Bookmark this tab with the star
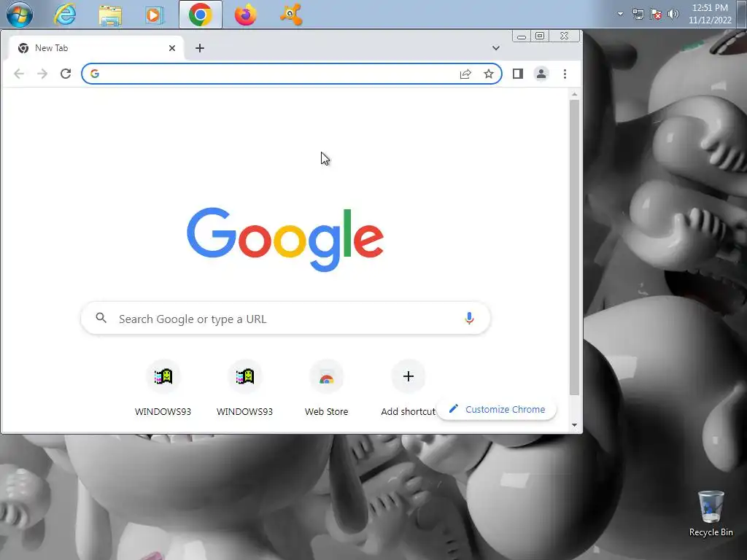 pos(489,74)
